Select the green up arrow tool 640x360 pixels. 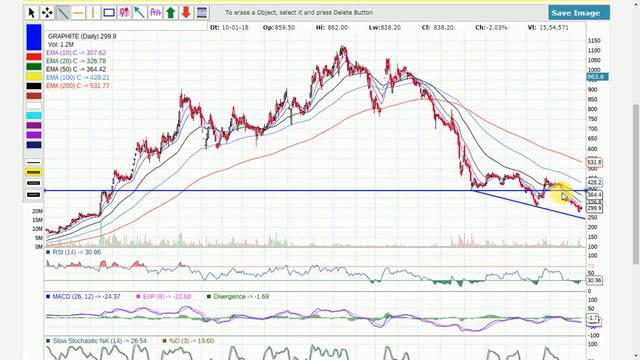pos(171,13)
